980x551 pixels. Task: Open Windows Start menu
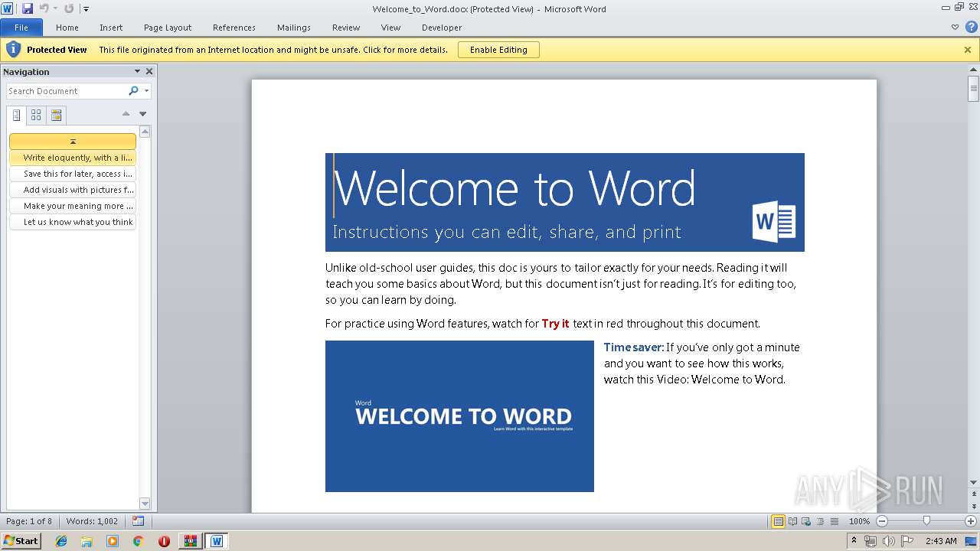[21, 540]
